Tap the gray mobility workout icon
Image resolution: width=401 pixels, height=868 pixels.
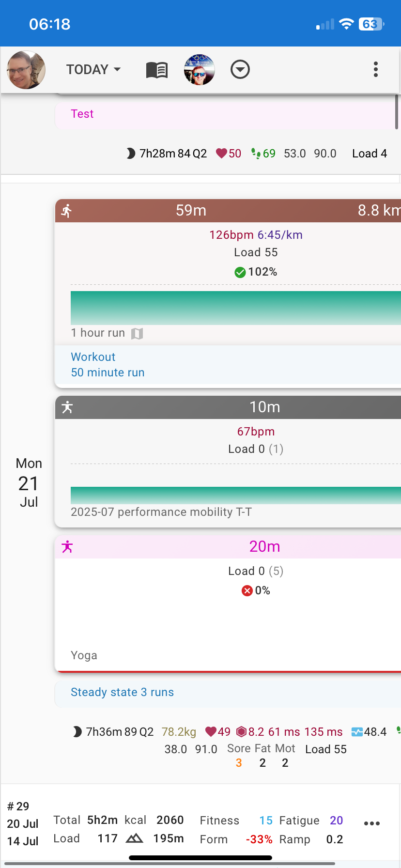tap(67, 407)
